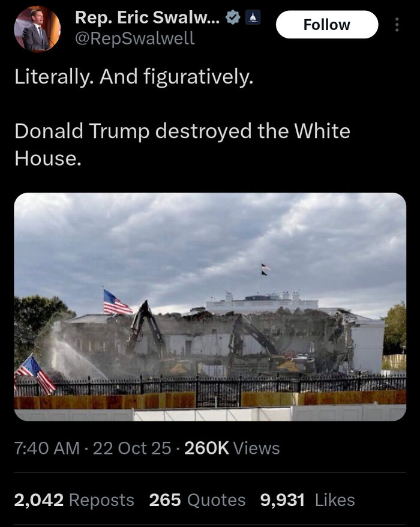Click the 260K Views count
The height and width of the screenshot is (527, 420).
(232, 448)
